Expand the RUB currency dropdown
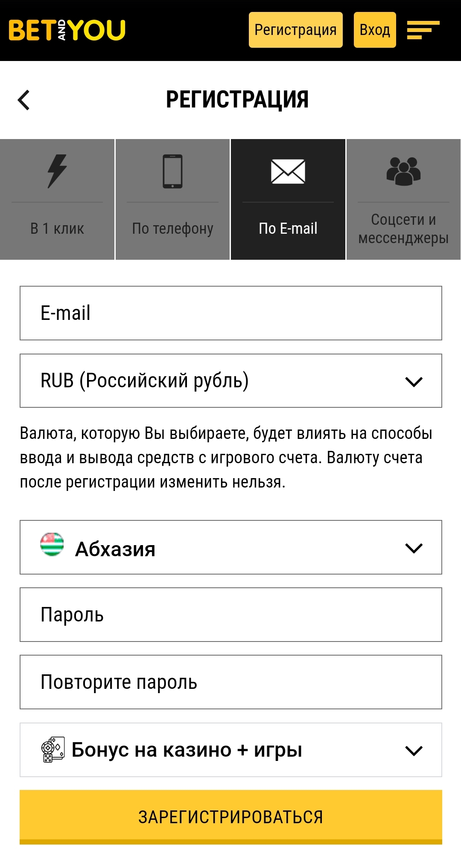This screenshot has height=868, width=461. click(x=413, y=381)
